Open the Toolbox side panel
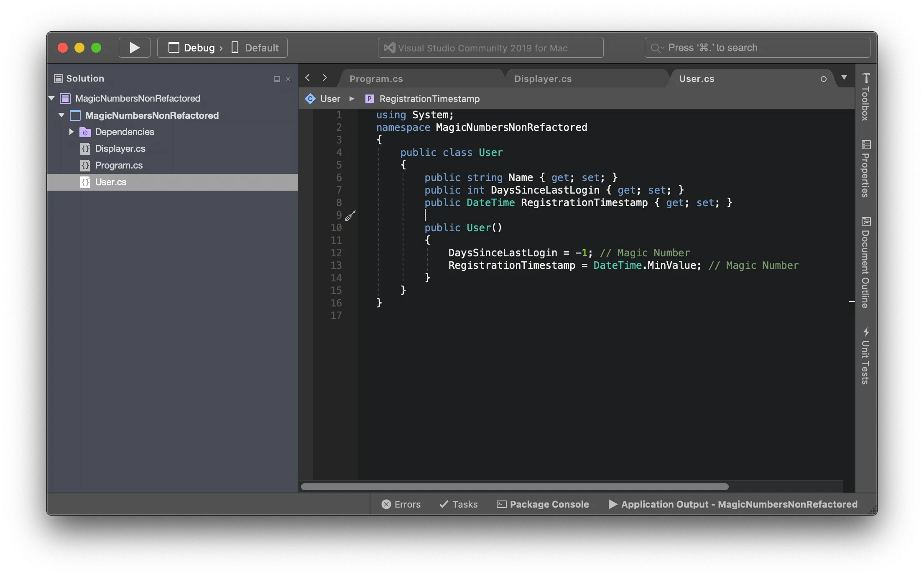The image size is (924, 577). (x=866, y=97)
